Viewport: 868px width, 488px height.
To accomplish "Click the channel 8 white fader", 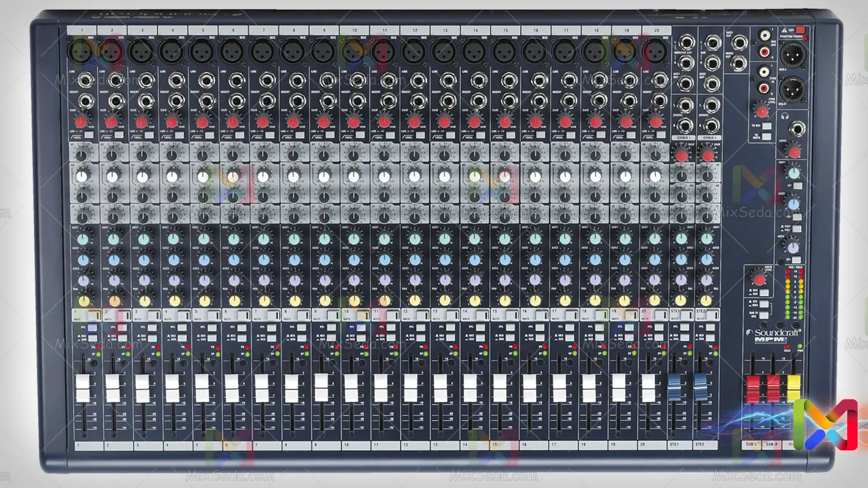I will (x=291, y=388).
